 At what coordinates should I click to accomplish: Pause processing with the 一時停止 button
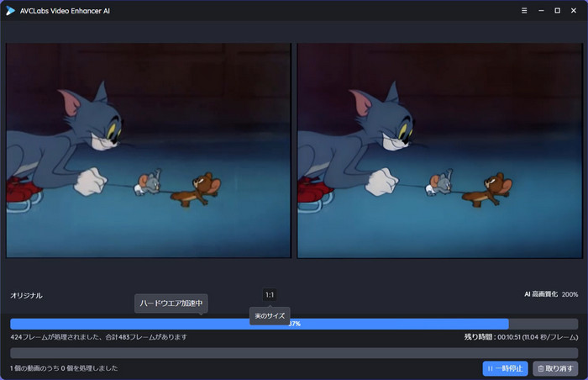click(x=505, y=369)
